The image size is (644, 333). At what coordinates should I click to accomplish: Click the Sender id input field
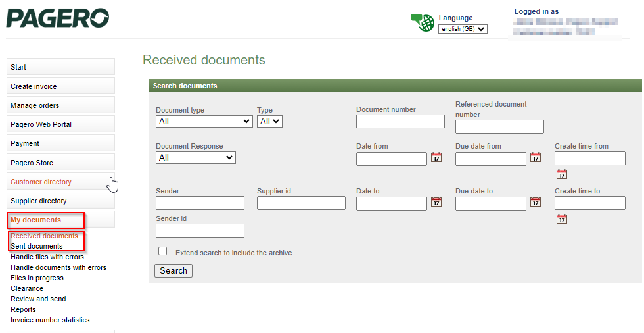pyautogui.click(x=200, y=230)
